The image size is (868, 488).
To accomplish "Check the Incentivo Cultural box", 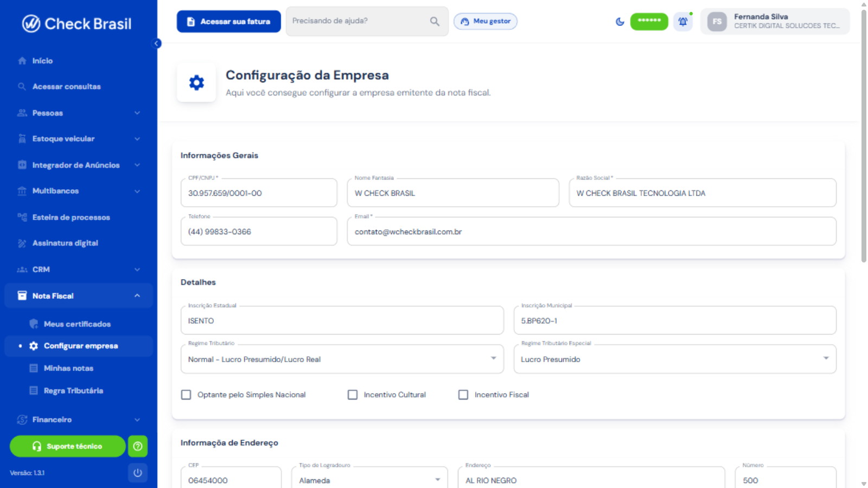I will click(353, 395).
